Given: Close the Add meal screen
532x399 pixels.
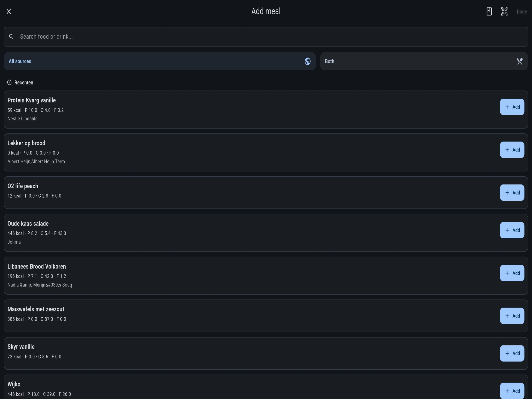Looking at the screenshot, I should click(x=9, y=11).
